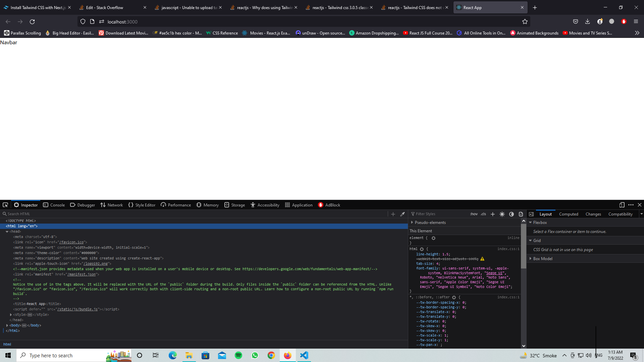The height and width of the screenshot is (362, 644).
Task: Toggle the .cls class panel
Action: pyautogui.click(x=483, y=214)
